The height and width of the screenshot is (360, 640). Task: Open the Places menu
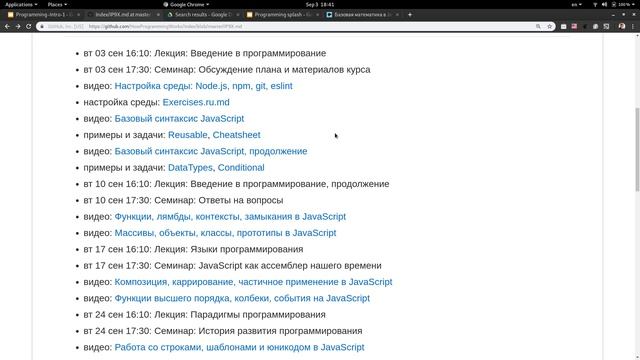[57, 4]
